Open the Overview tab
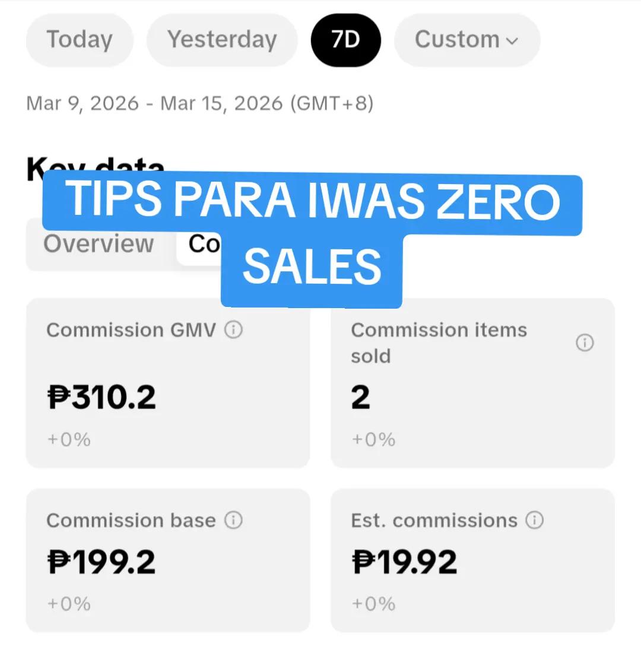The image size is (641, 672). [x=99, y=244]
